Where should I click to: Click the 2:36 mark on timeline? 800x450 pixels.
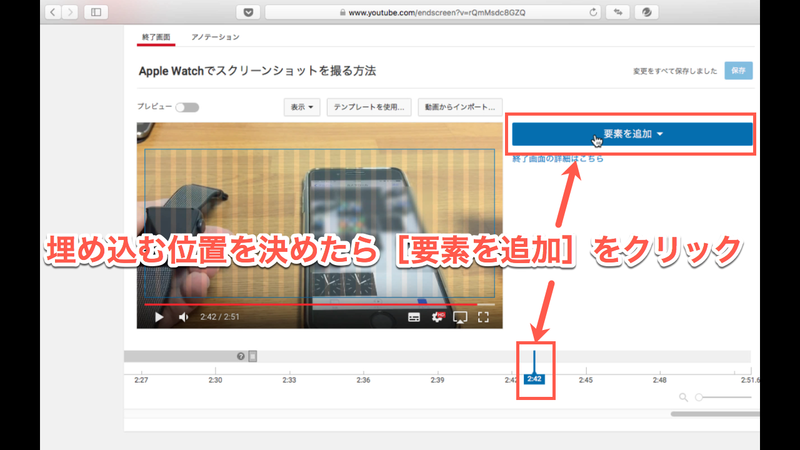pos(363,380)
